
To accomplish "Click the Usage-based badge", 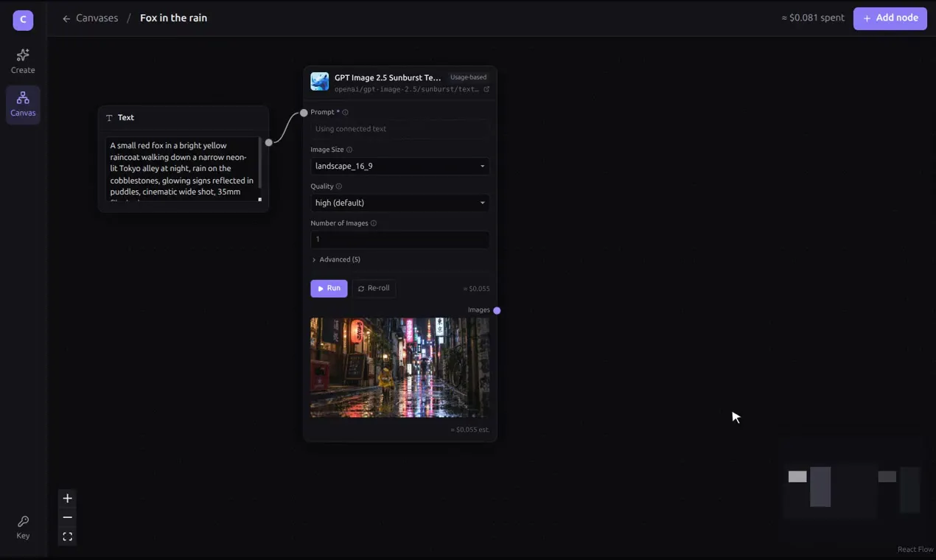I will click(x=469, y=77).
